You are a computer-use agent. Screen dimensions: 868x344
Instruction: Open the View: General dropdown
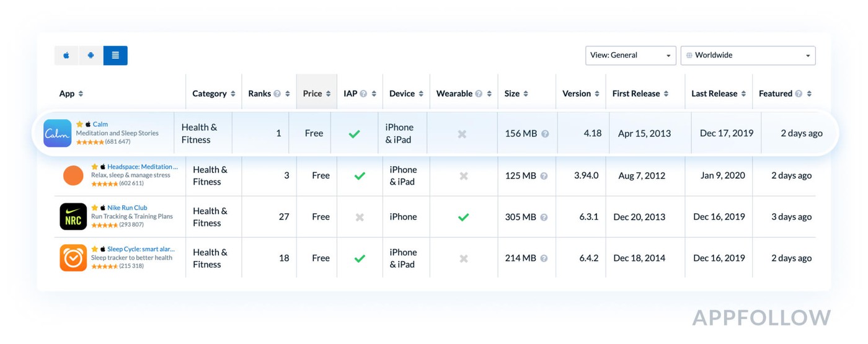[631, 55]
